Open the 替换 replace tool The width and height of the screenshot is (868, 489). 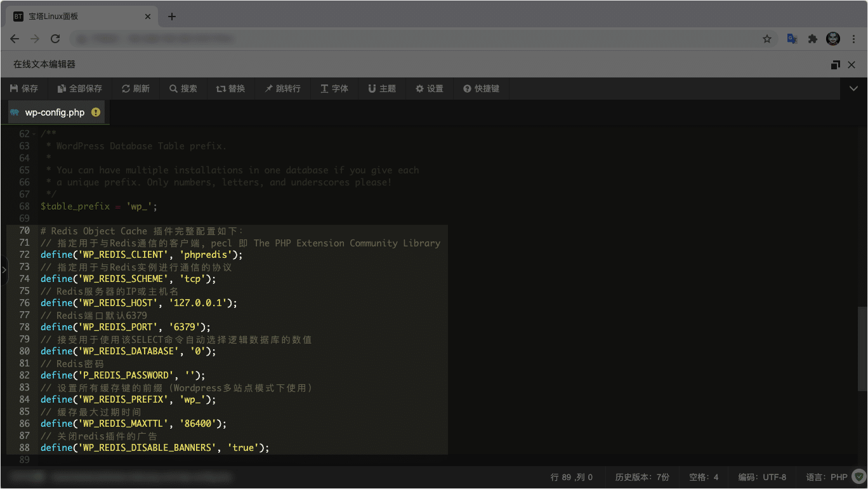[x=231, y=89]
